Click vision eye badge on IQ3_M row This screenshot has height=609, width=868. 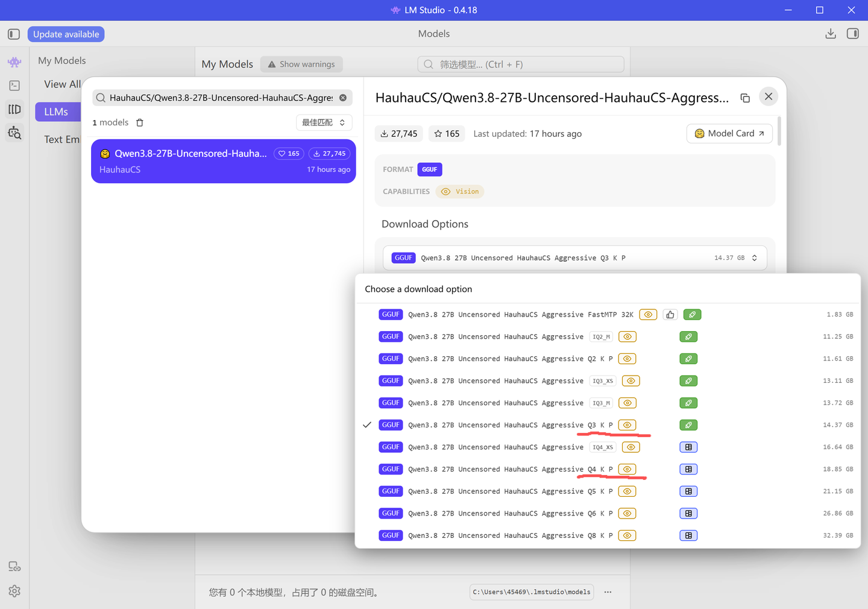point(627,403)
